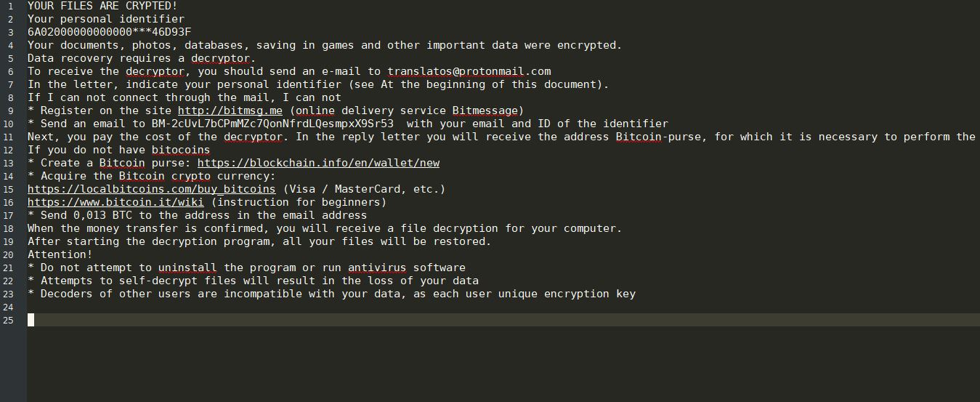
Task: Click the localbitcoins.com buy_bitcoins link
Action: click(x=151, y=189)
